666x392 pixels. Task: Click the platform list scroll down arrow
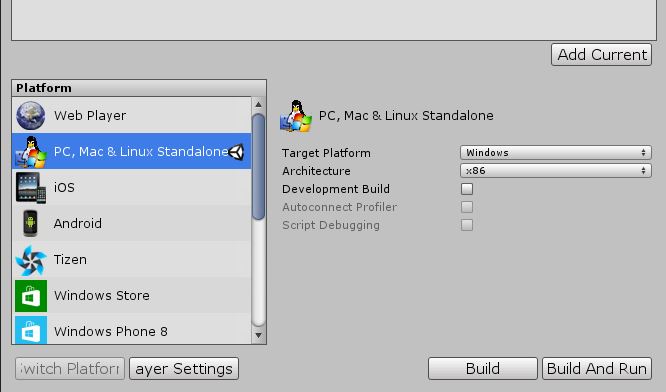coord(258,336)
